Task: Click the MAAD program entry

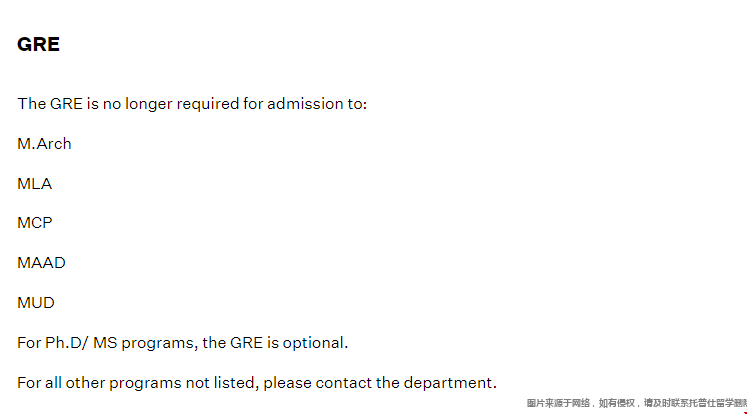Action: click(41, 263)
